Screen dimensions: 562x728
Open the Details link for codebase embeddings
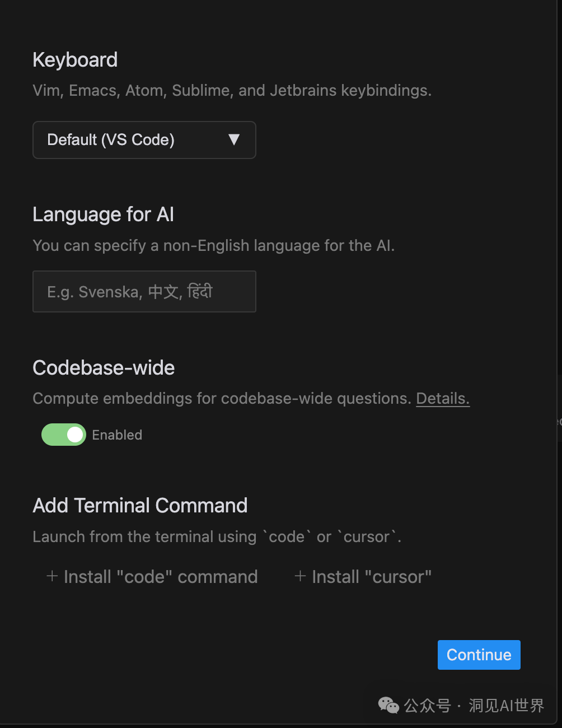[442, 399]
